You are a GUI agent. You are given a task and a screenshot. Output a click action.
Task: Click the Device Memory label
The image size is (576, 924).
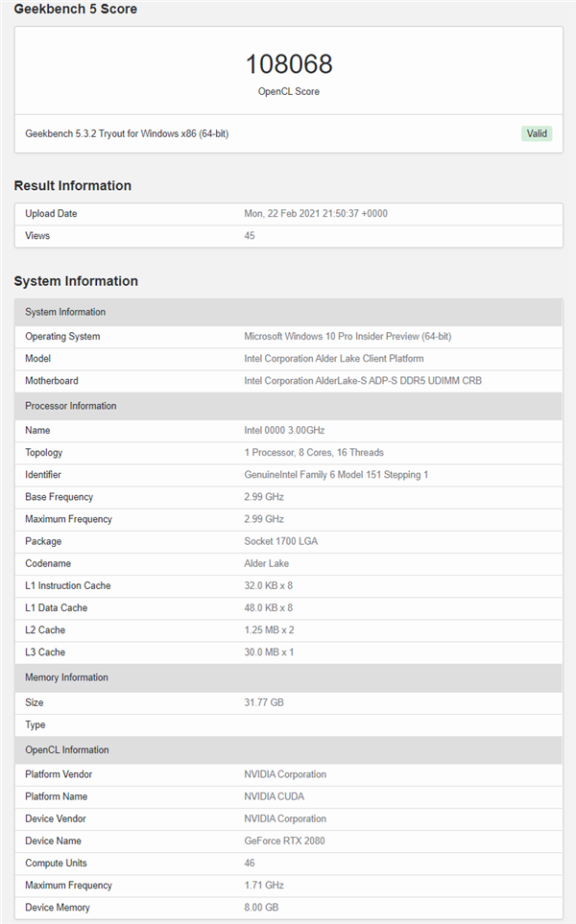coord(58,908)
